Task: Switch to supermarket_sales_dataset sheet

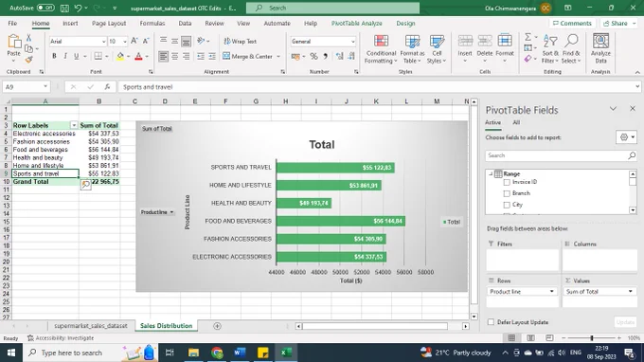Action: tap(91, 326)
